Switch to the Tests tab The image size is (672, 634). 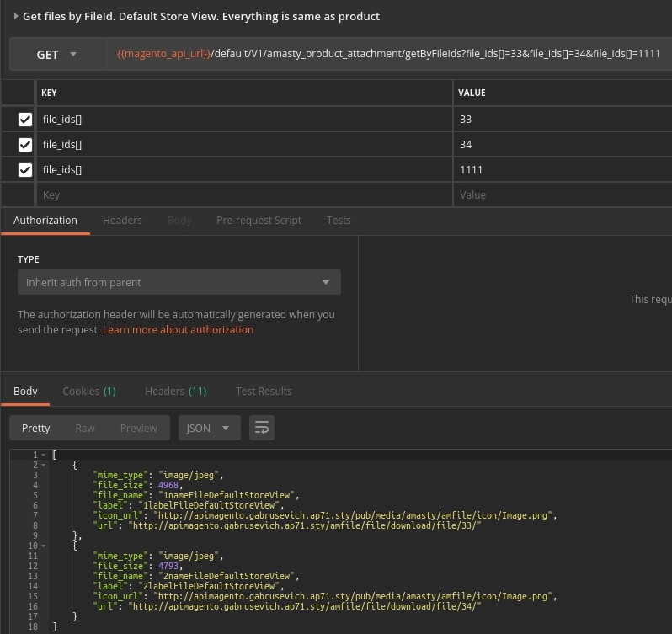339,220
